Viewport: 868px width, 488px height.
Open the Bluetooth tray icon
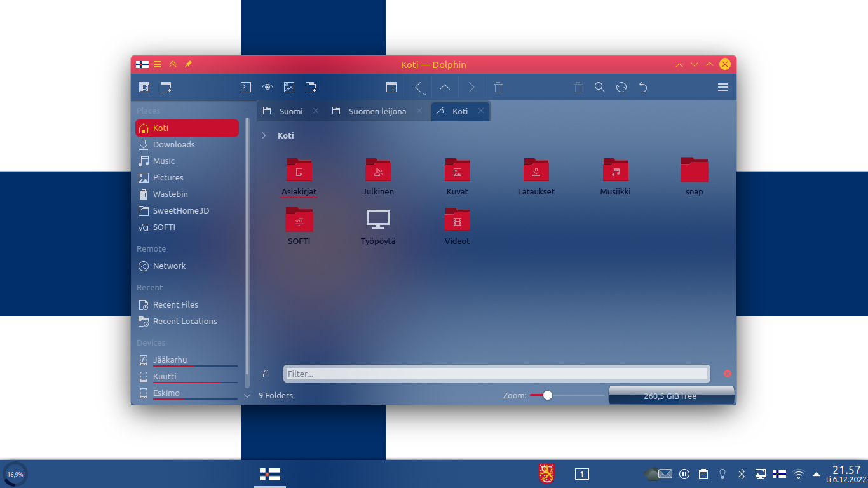click(741, 473)
